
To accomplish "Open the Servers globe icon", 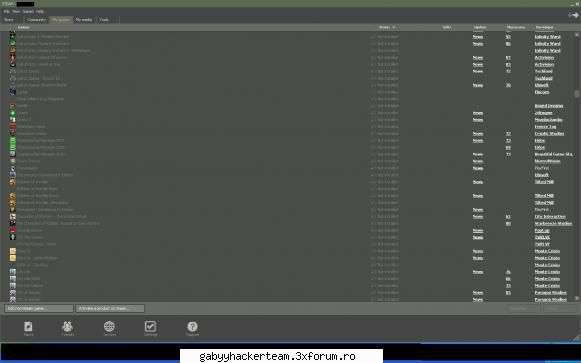I will (109, 326).
